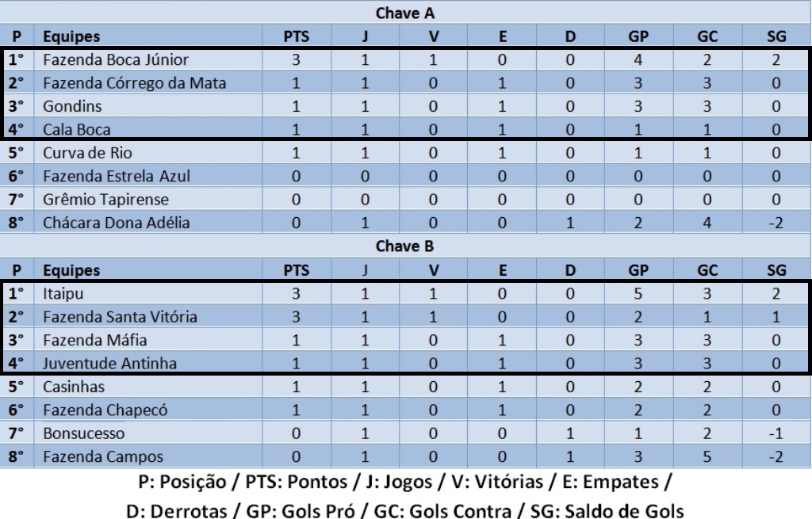Image resolution: width=812 pixels, height=519 pixels.
Task: Click the Grêmio Tapirense team name
Action: click(x=105, y=200)
